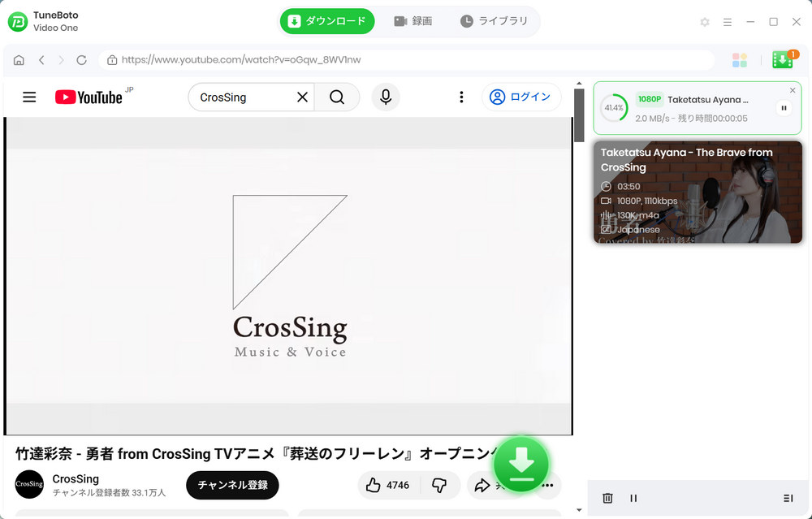This screenshot has height=519, width=812.
Task: Click the URL address field
Action: (x=407, y=60)
